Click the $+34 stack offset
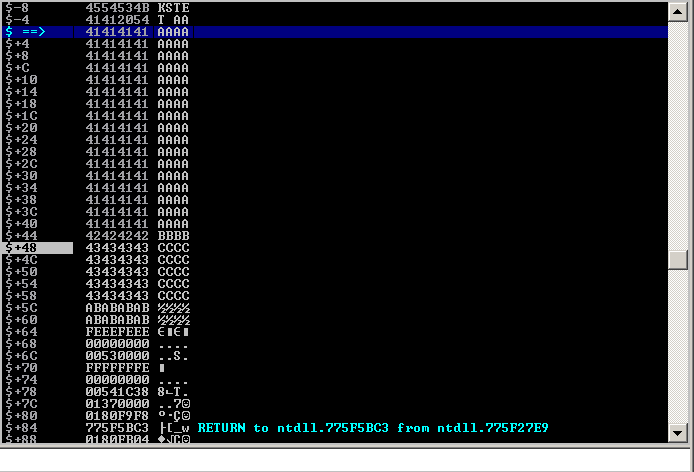694x472 pixels. coord(22,187)
